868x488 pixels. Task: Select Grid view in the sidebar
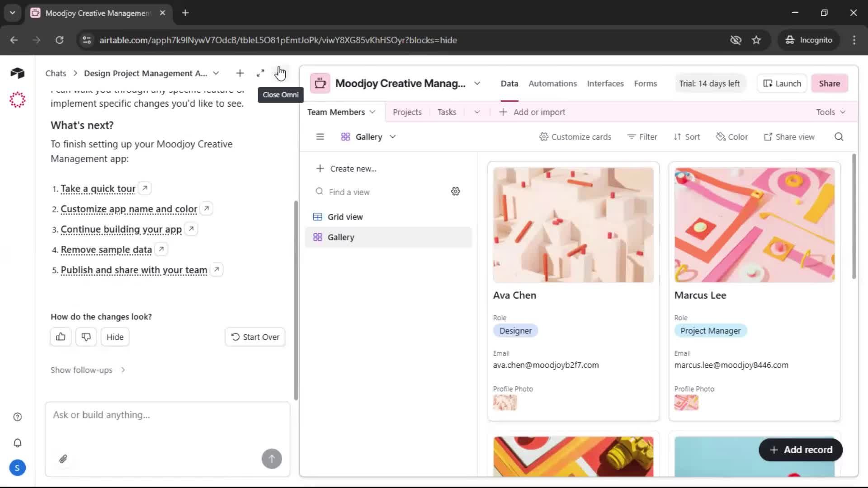(388, 217)
